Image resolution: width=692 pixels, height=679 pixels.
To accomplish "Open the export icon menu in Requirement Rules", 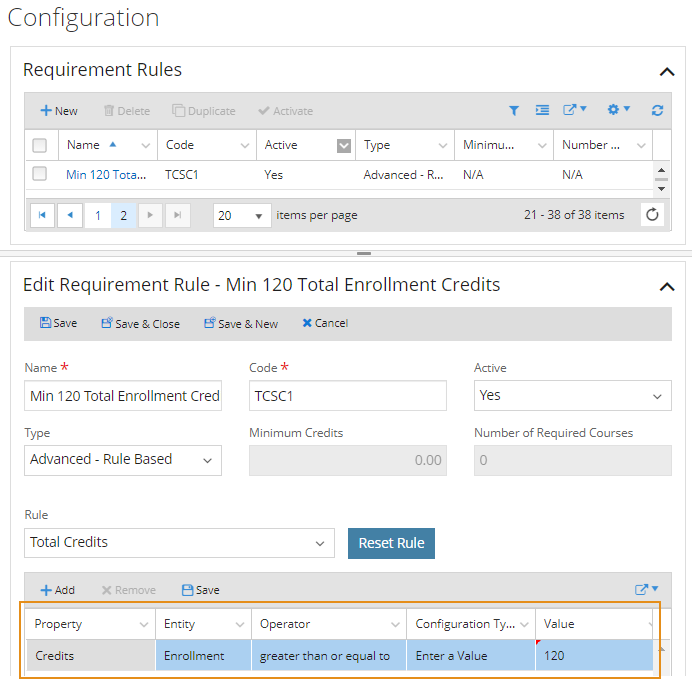I will point(575,109).
